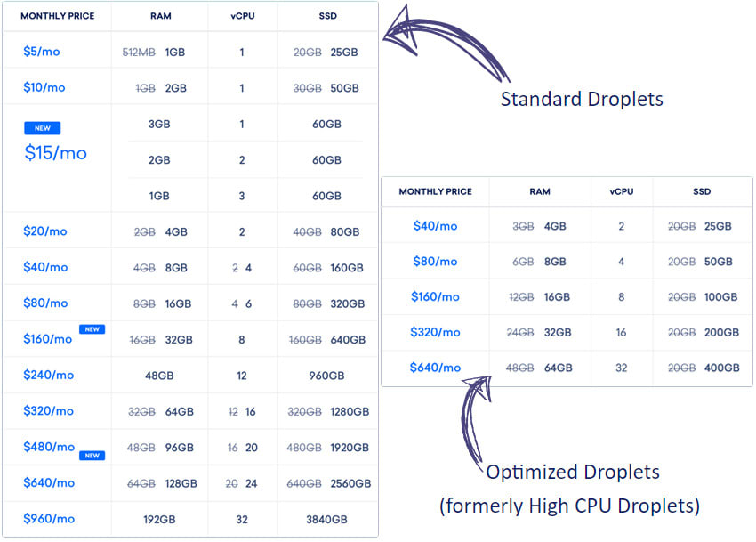Click the Standard Droplets label
This screenshot has width=756, height=542.
(582, 99)
